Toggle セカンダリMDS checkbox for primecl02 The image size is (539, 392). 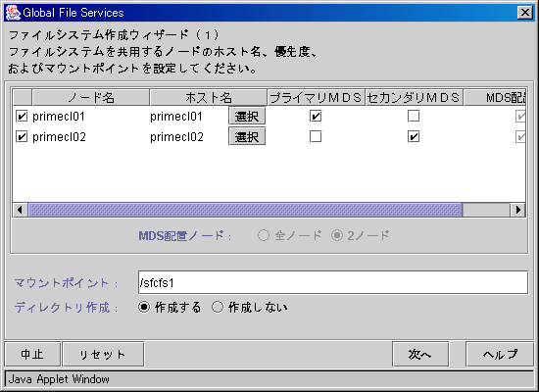click(x=414, y=136)
